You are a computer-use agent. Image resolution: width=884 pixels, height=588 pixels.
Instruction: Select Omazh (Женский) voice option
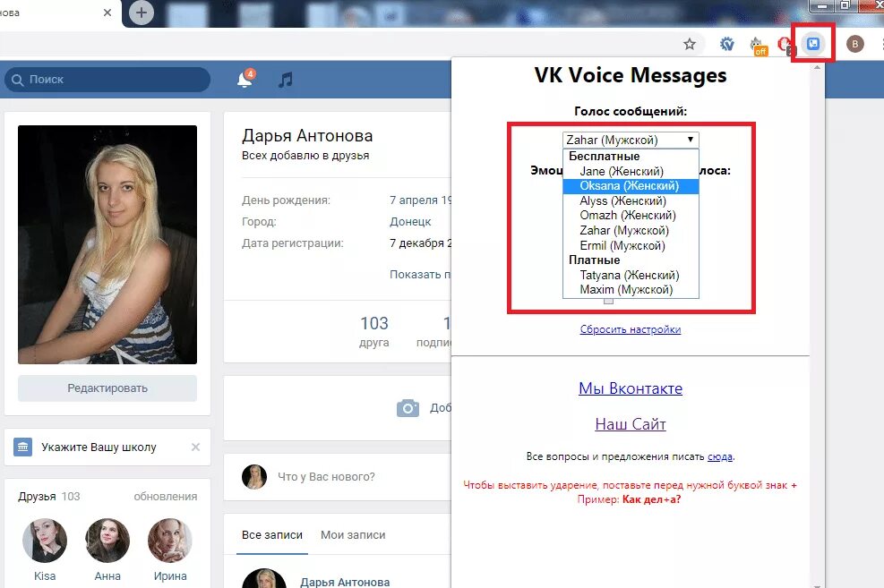point(631,216)
